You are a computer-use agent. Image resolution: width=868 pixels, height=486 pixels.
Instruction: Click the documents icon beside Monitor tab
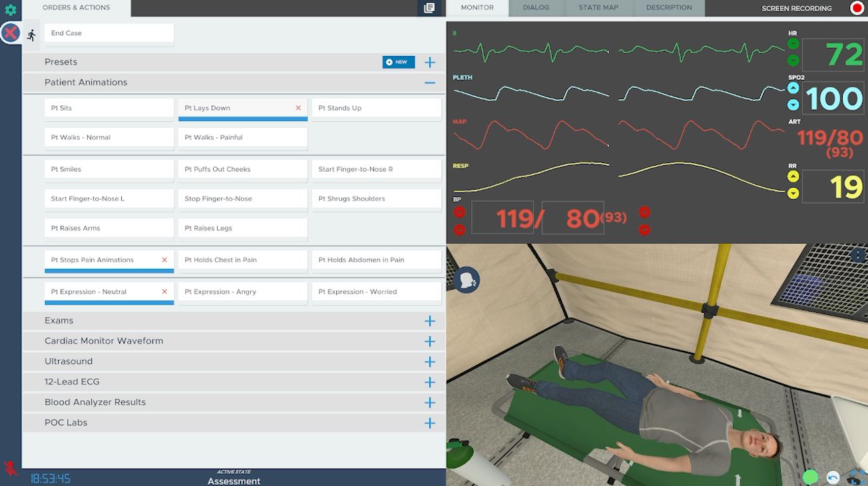429,8
